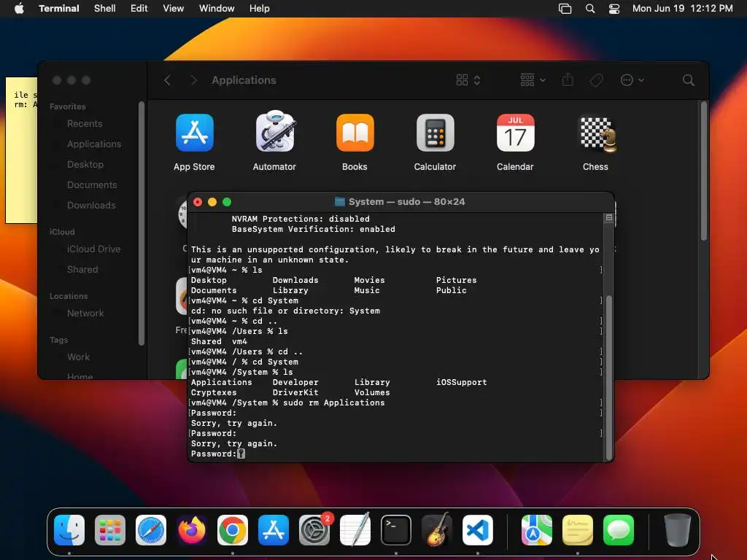
Task: Open Finder from the Dock
Action: [x=69, y=530]
